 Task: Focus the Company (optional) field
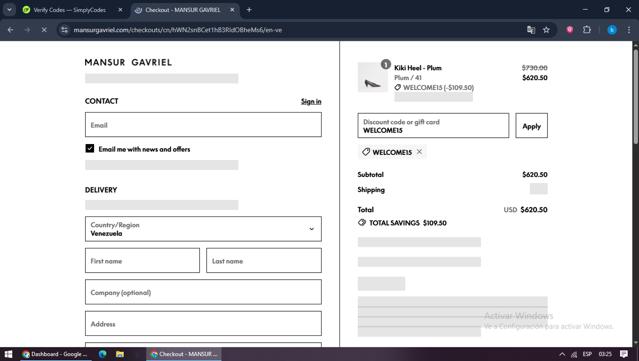[x=203, y=292]
